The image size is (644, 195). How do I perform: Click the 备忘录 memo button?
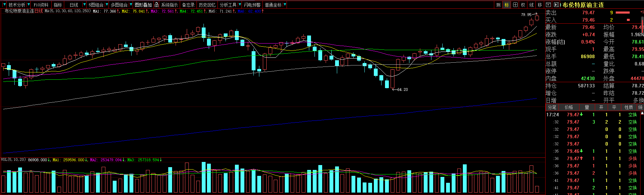(x=188, y=5)
